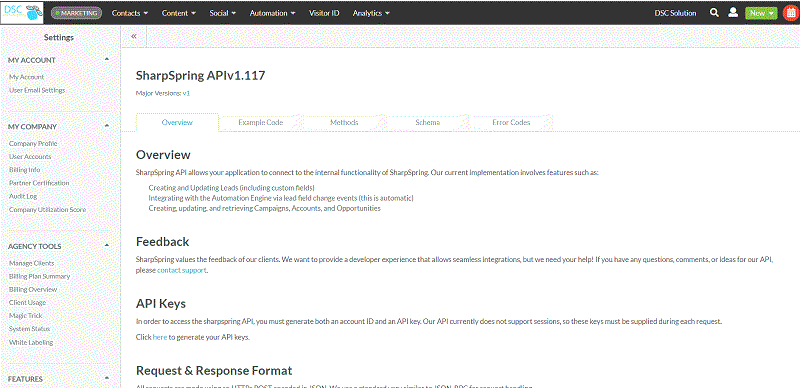Open the user profile icon
This screenshot has height=388, width=800.
coord(733,13)
